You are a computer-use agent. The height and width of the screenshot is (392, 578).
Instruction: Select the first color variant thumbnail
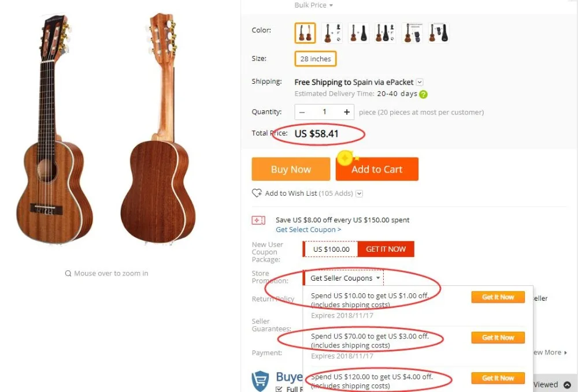click(305, 33)
